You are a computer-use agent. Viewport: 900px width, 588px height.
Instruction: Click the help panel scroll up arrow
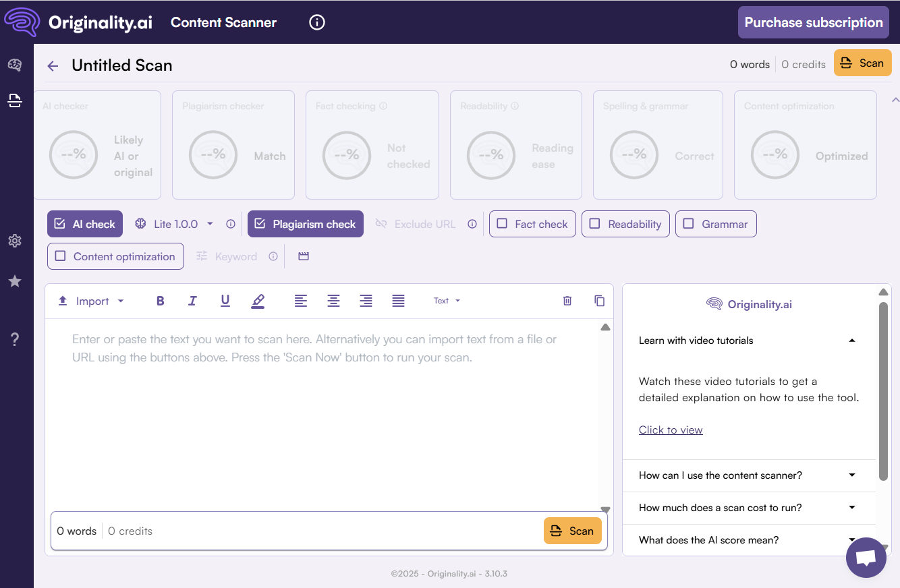click(x=883, y=292)
